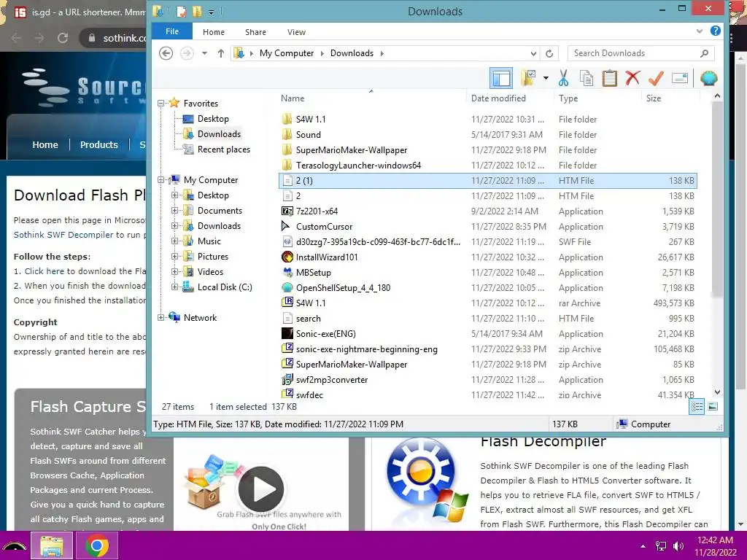Image resolution: width=747 pixels, height=560 pixels.
Task: Open the Home ribbon tab
Action: click(214, 32)
